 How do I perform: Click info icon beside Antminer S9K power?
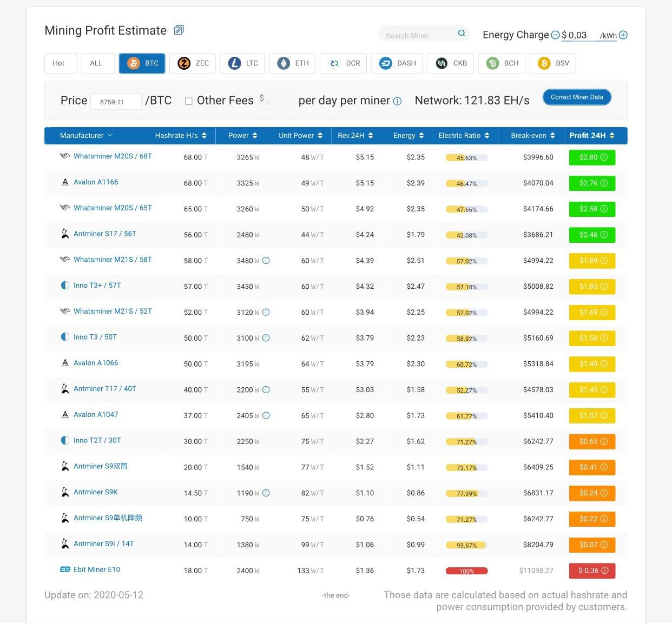[x=266, y=493]
